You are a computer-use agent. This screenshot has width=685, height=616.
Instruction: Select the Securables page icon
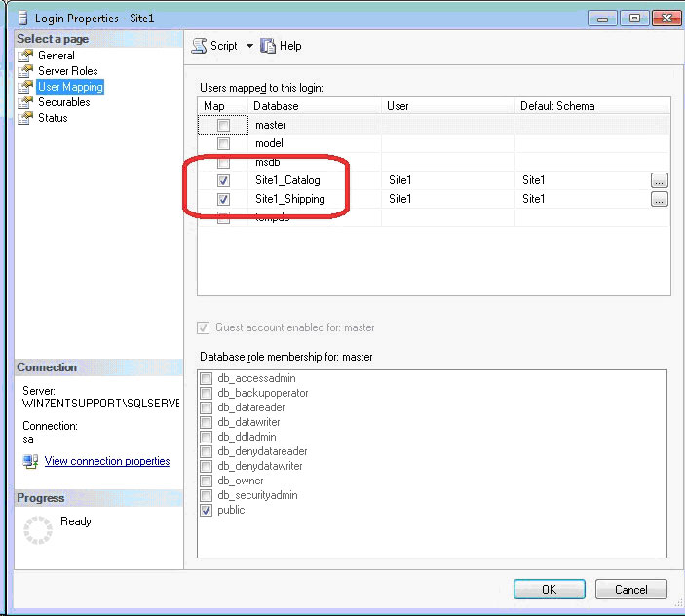(26, 102)
